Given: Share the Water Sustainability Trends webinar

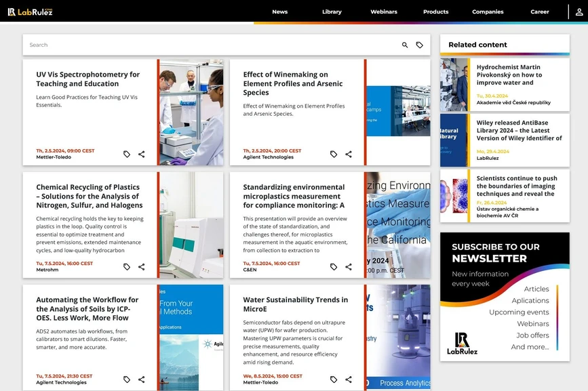Looking at the screenshot, I should (x=349, y=379).
